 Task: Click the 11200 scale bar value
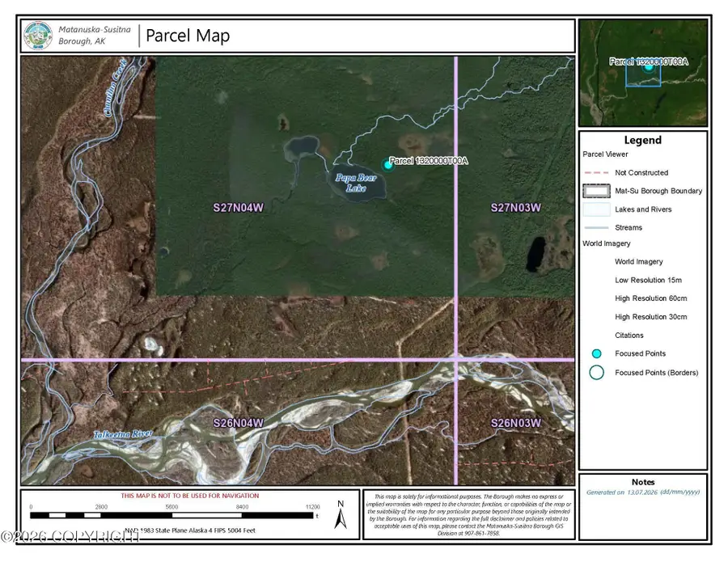tap(313, 507)
